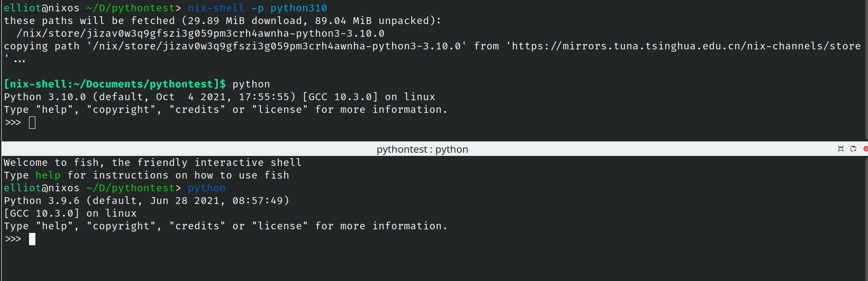Click the Welcome to fish greeting line

152,163
